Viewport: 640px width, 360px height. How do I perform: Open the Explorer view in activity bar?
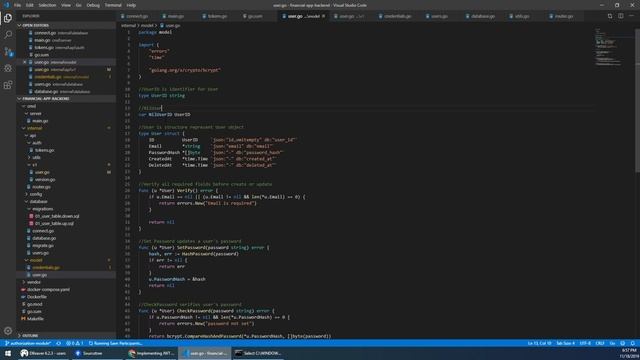pos(8,18)
